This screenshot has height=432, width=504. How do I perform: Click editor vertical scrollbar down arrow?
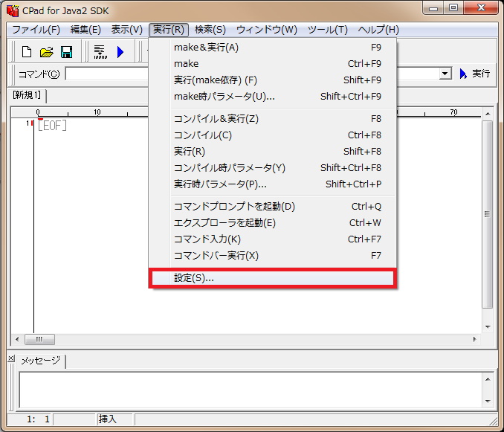(x=488, y=327)
